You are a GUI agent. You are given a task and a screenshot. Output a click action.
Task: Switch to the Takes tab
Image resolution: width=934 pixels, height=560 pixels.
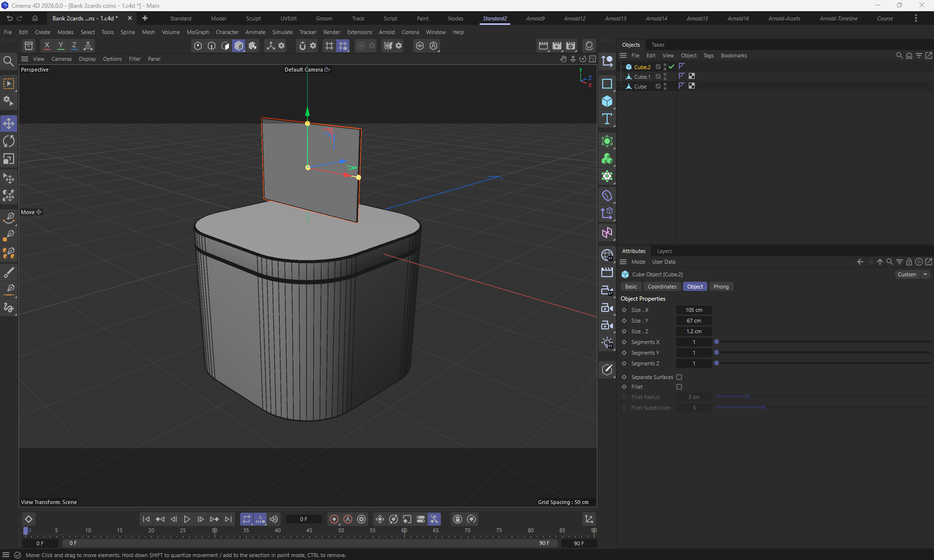click(658, 45)
